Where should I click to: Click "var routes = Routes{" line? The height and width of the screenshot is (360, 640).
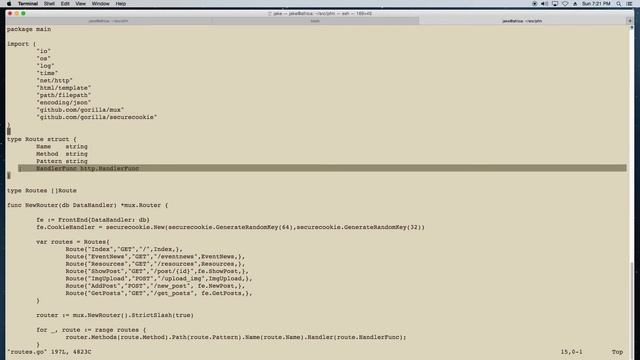pyautogui.click(x=73, y=242)
